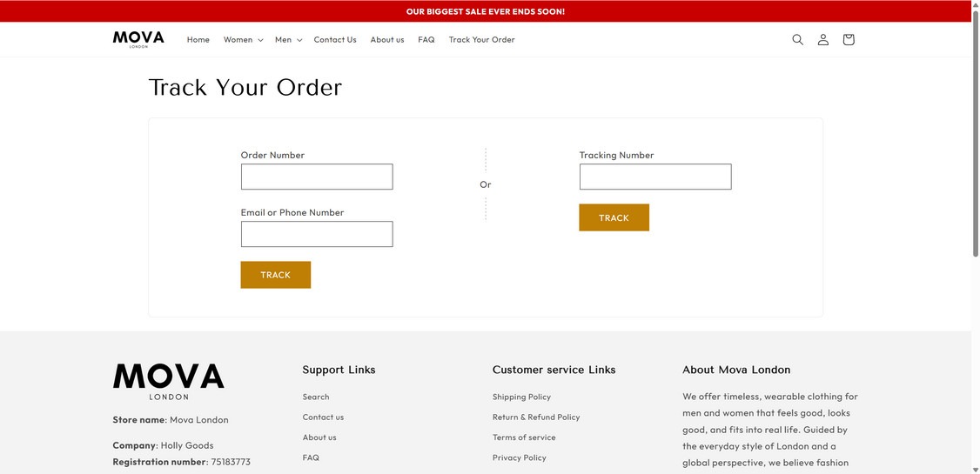
Task: Expand the Men dropdown menu
Action: (288, 39)
